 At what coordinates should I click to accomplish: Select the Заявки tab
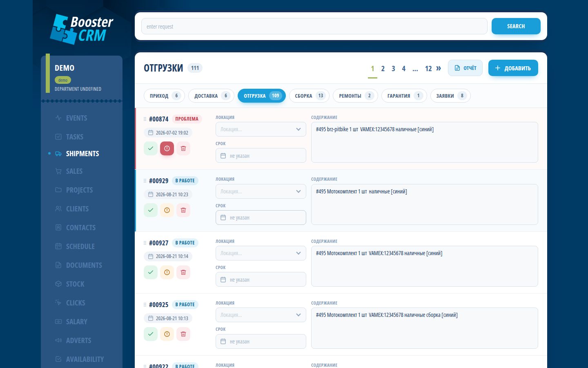click(x=450, y=96)
